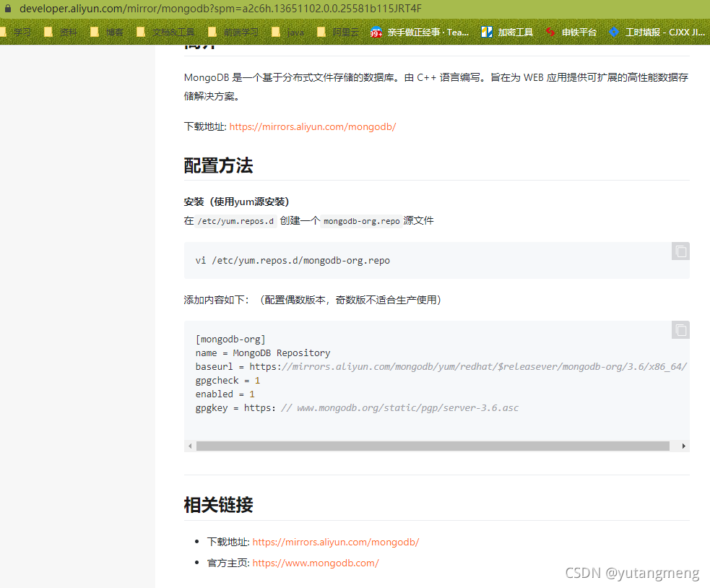Open the 资料 bookmark folder
The image size is (710, 588).
(x=61, y=33)
